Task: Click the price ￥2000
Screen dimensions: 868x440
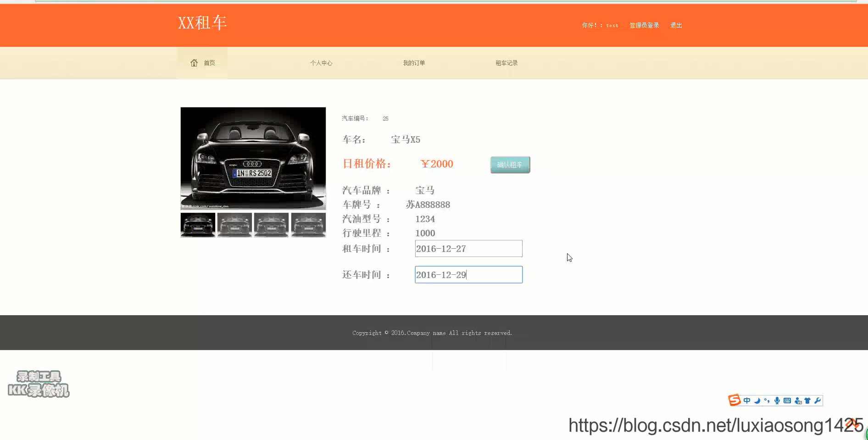Action: click(437, 164)
